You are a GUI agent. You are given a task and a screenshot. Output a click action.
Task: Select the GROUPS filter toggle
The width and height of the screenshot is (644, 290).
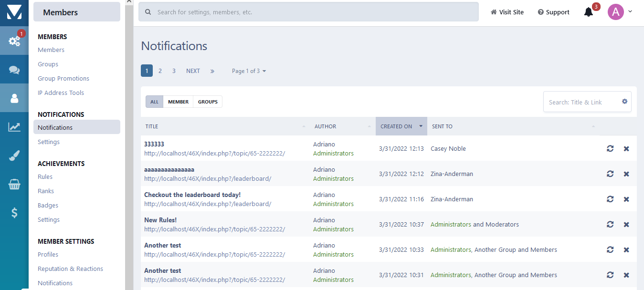(208, 102)
